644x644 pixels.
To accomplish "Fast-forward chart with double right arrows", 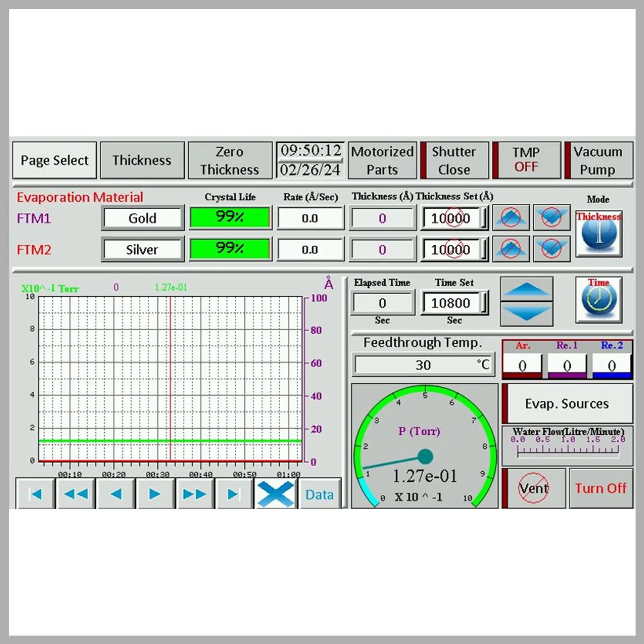I will point(195,494).
